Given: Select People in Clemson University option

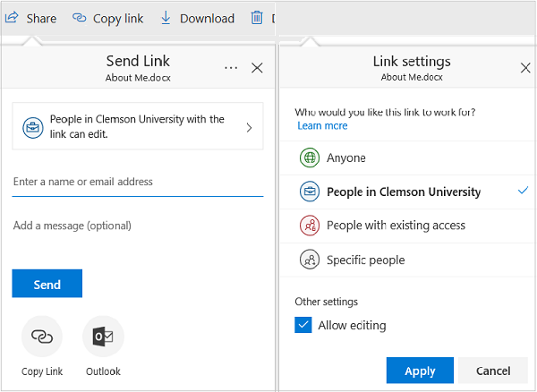Looking at the screenshot, I should [407, 192].
